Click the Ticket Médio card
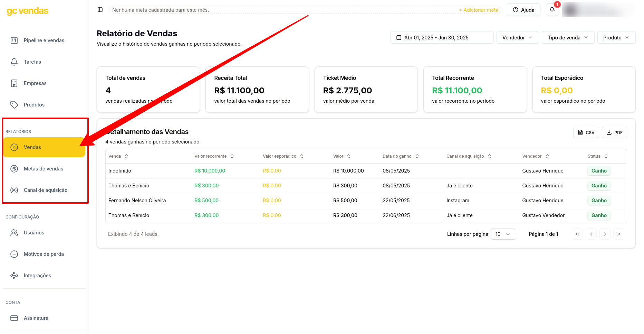644x334 pixels. pyautogui.click(x=366, y=90)
